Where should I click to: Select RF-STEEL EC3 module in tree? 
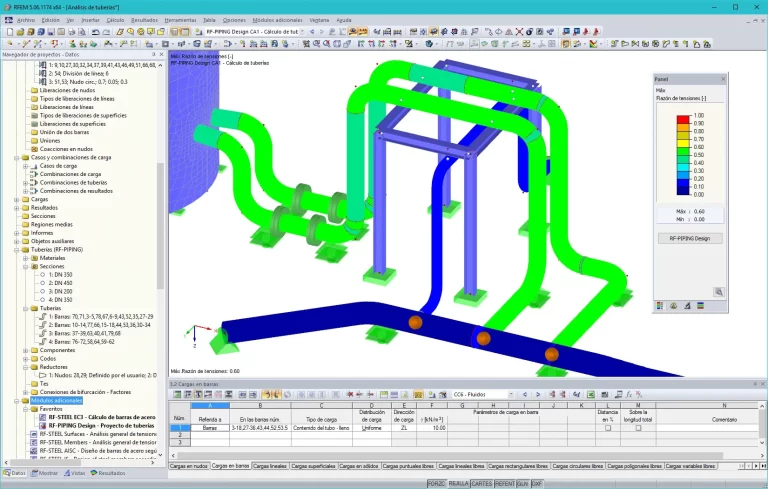coord(102,417)
